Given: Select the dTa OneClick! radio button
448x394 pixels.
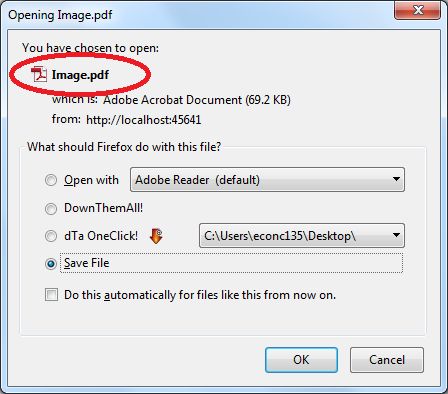Looking at the screenshot, I should (x=51, y=236).
